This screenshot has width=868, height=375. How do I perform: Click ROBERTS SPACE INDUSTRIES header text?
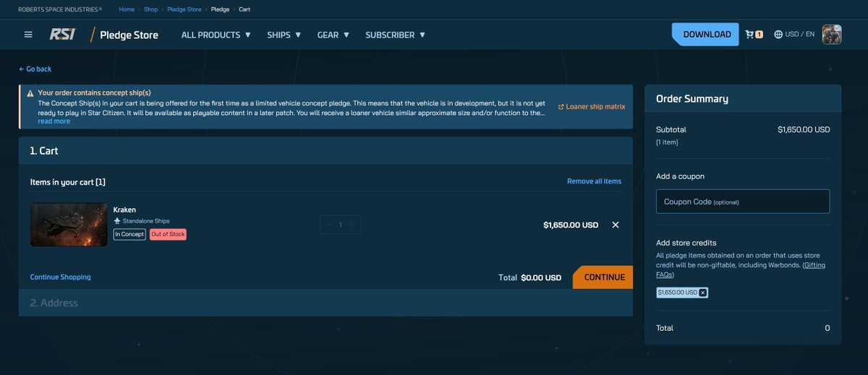click(x=60, y=9)
